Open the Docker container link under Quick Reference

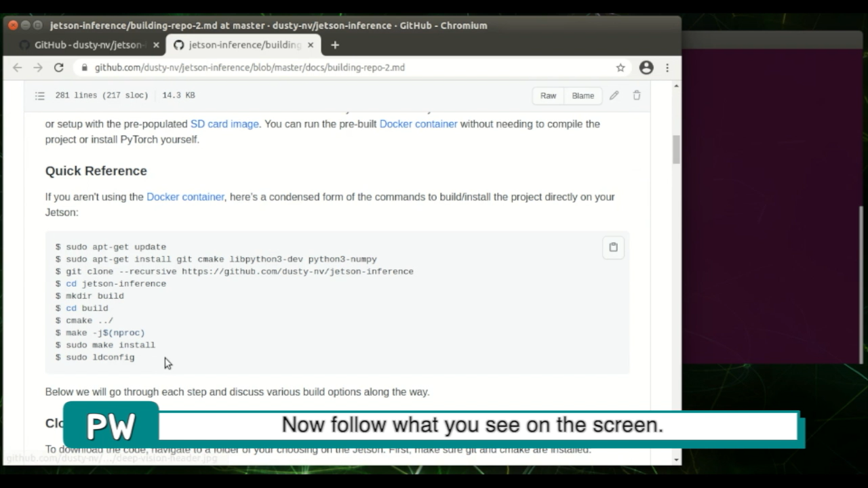[185, 197]
